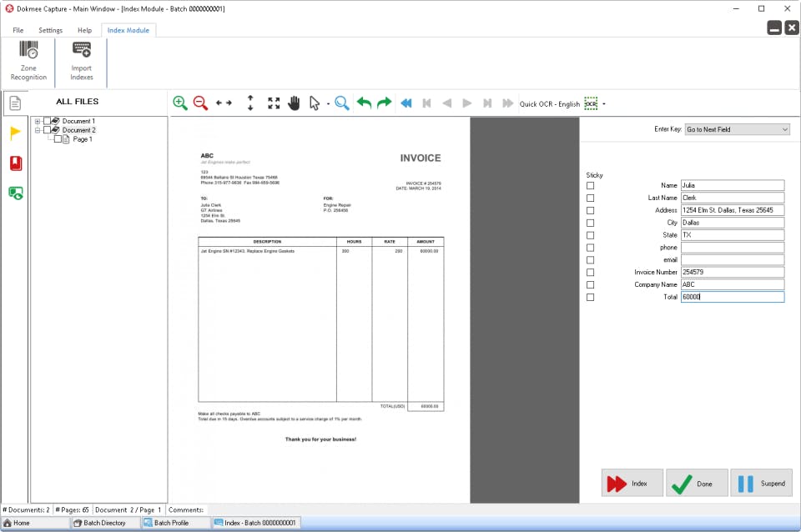
Task: Rotate the page right
Action: pos(384,103)
